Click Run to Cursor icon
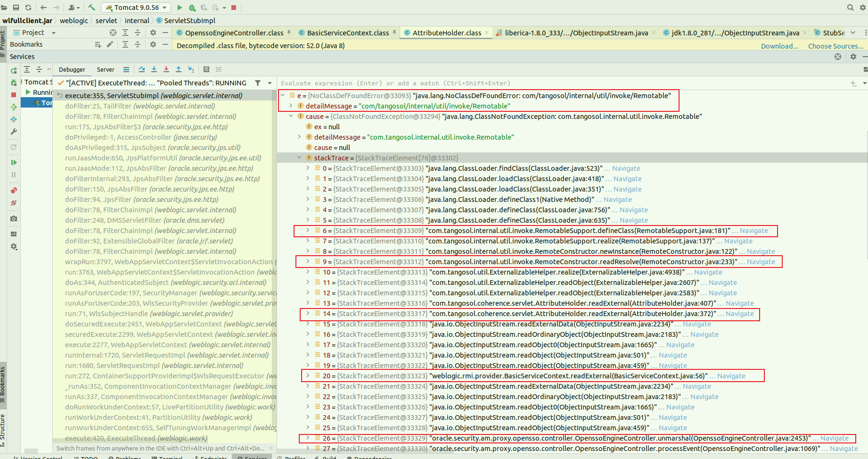This screenshot has height=459, width=868. coord(191,69)
